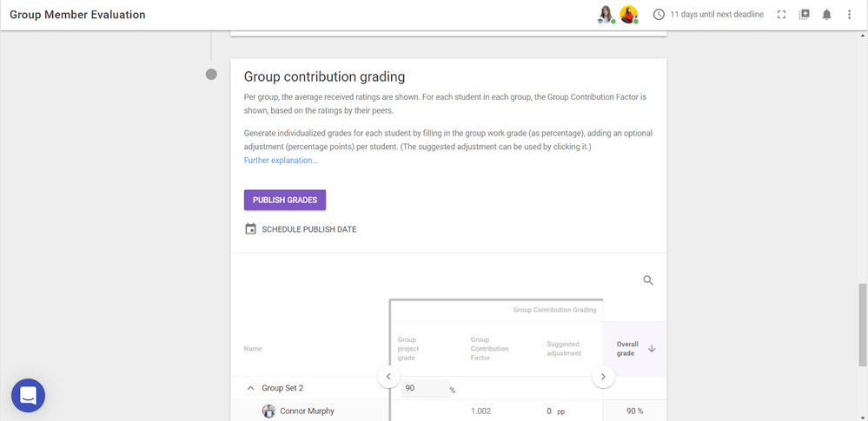Open the notifications bell

[x=827, y=15]
